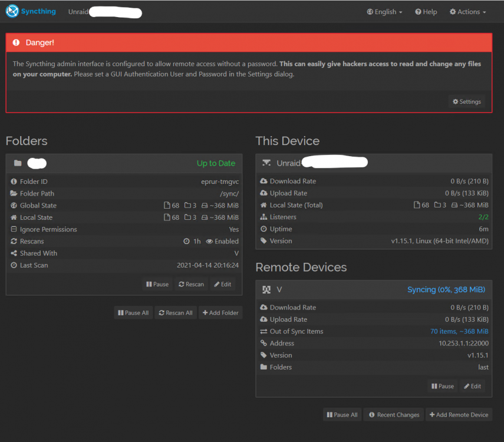504x442 pixels.
Task: Click the Local State (Total) home icon
Action: coord(263,205)
